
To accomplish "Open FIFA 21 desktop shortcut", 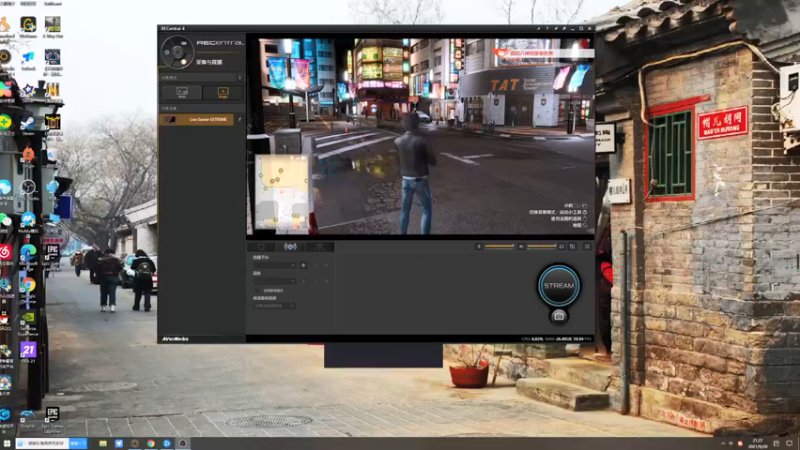I will click(x=28, y=352).
